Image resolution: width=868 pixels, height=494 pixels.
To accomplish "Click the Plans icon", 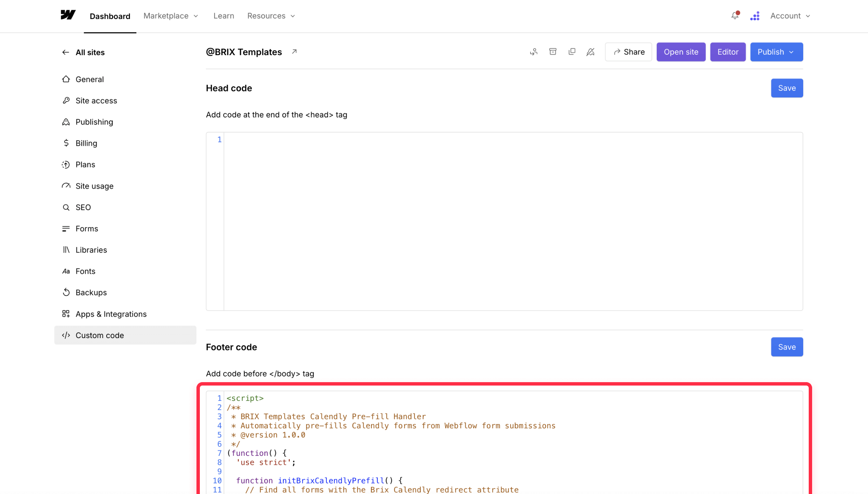I will coord(66,164).
